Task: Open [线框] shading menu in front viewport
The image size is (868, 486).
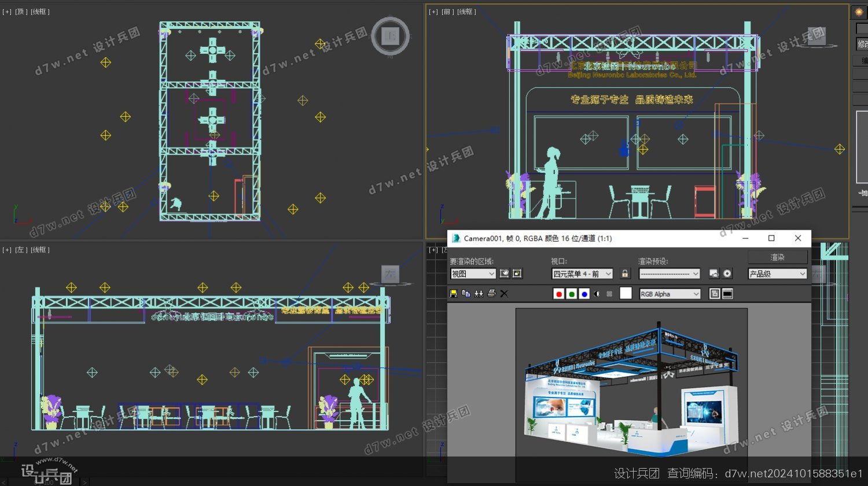Action: [467, 12]
